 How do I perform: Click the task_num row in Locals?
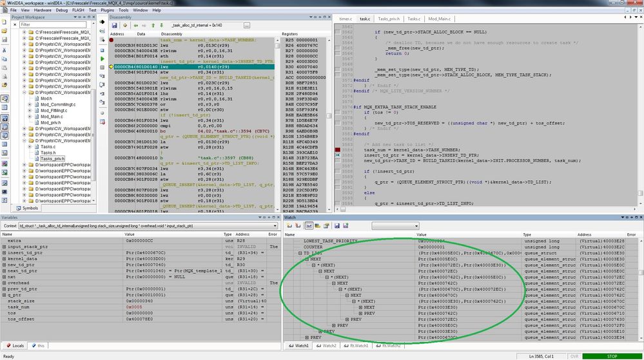click(140, 307)
